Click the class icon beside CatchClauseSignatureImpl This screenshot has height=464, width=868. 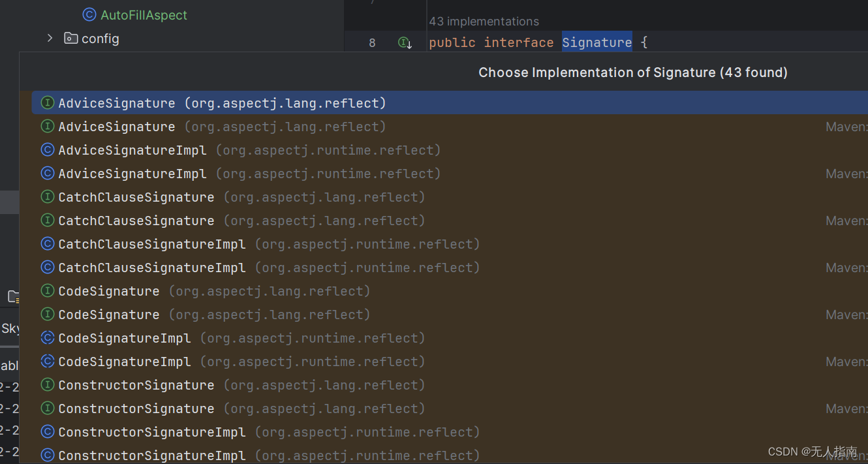[47, 243]
